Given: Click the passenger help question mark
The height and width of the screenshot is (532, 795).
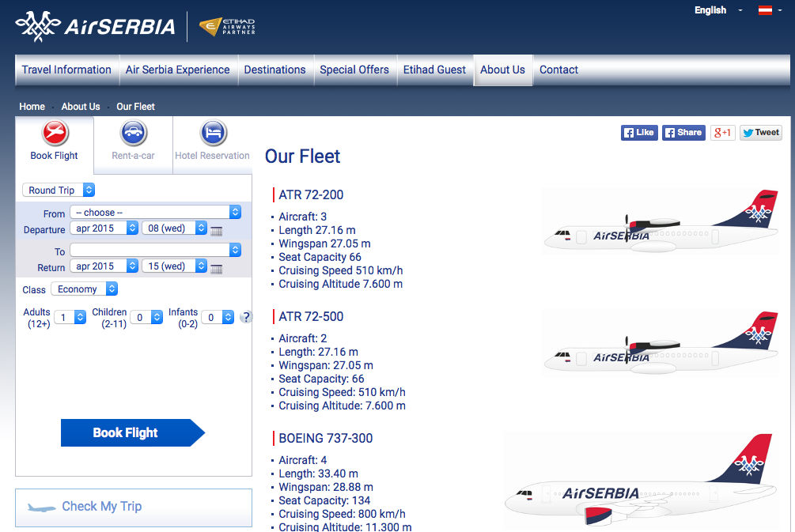Looking at the screenshot, I should (x=246, y=317).
